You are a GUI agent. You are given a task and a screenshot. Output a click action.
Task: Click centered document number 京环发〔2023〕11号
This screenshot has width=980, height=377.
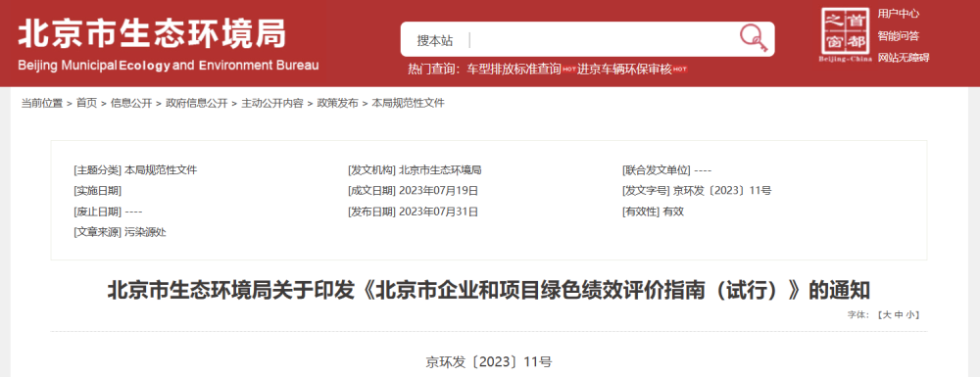pos(489,361)
